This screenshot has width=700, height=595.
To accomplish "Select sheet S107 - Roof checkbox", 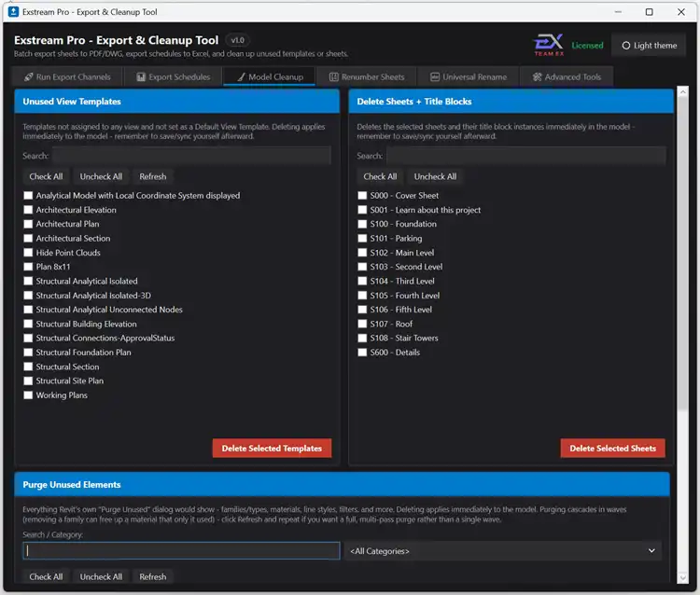I will (362, 324).
